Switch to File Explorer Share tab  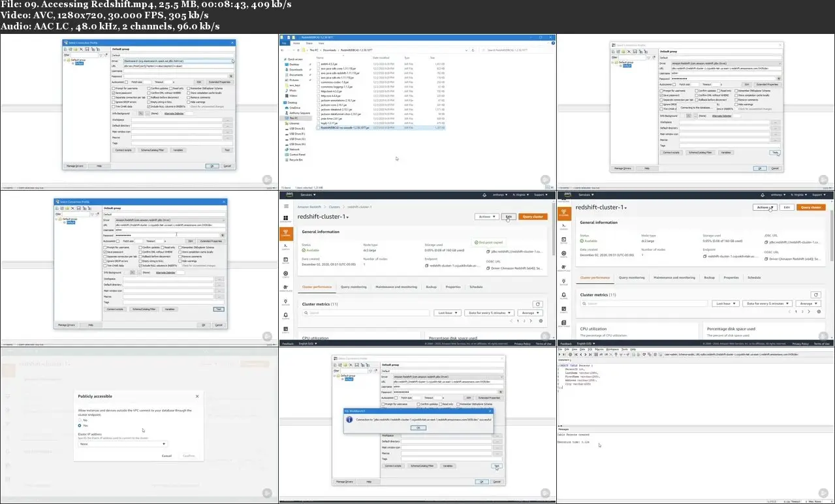point(309,43)
